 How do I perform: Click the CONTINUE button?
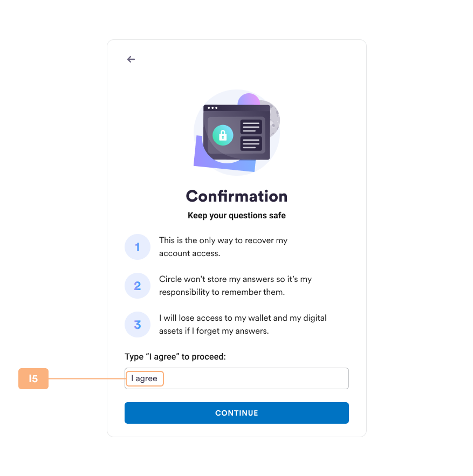[x=237, y=413]
